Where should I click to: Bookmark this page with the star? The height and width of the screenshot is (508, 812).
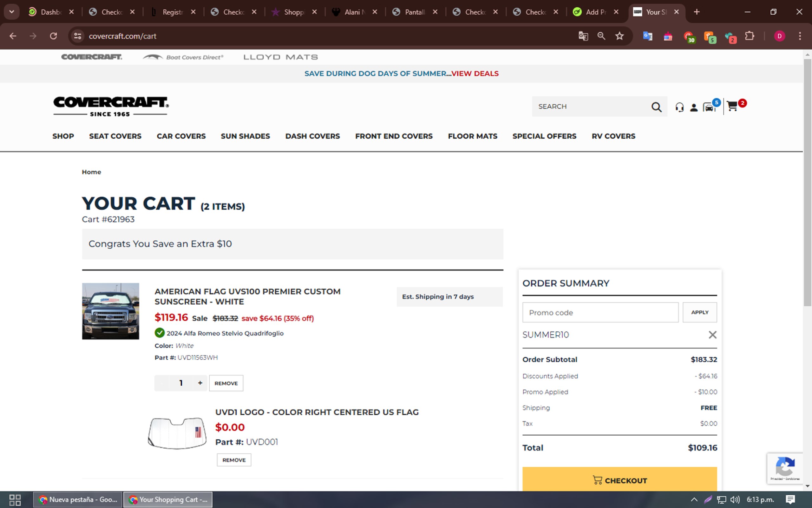(619, 36)
